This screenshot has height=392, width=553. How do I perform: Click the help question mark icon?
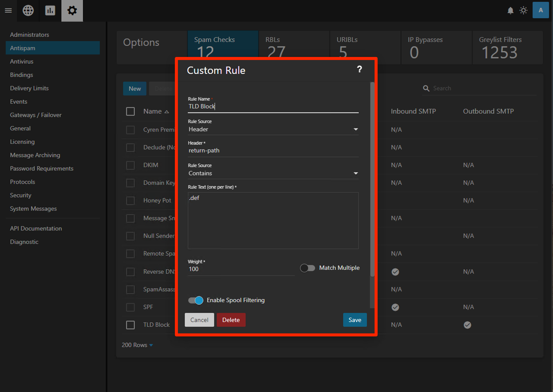[359, 70]
